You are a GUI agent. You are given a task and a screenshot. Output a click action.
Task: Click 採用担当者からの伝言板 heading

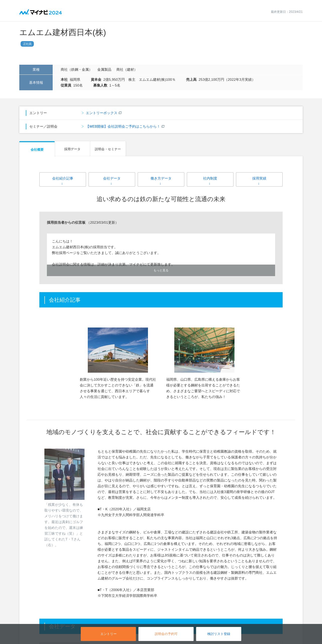coord(66,222)
